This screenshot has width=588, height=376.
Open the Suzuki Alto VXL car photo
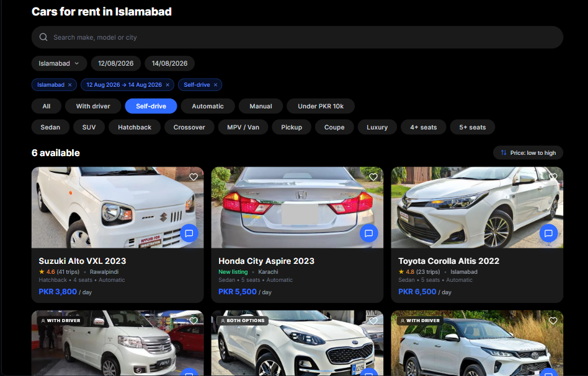tap(117, 208)
